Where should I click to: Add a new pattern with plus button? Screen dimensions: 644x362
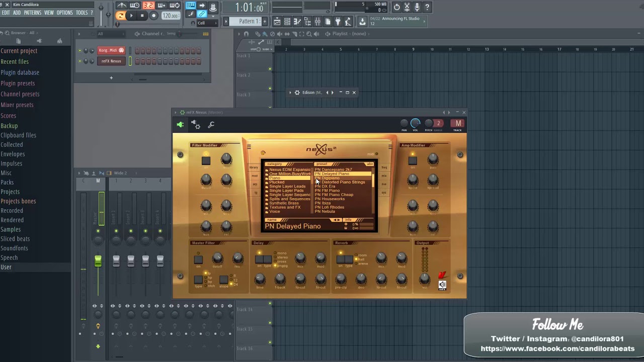265,21
